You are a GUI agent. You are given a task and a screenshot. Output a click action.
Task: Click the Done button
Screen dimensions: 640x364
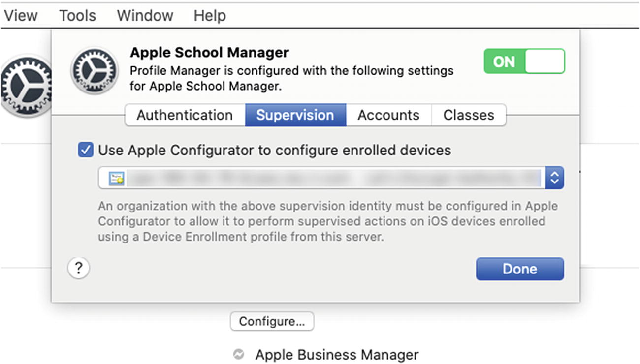[x=520, y=269]
